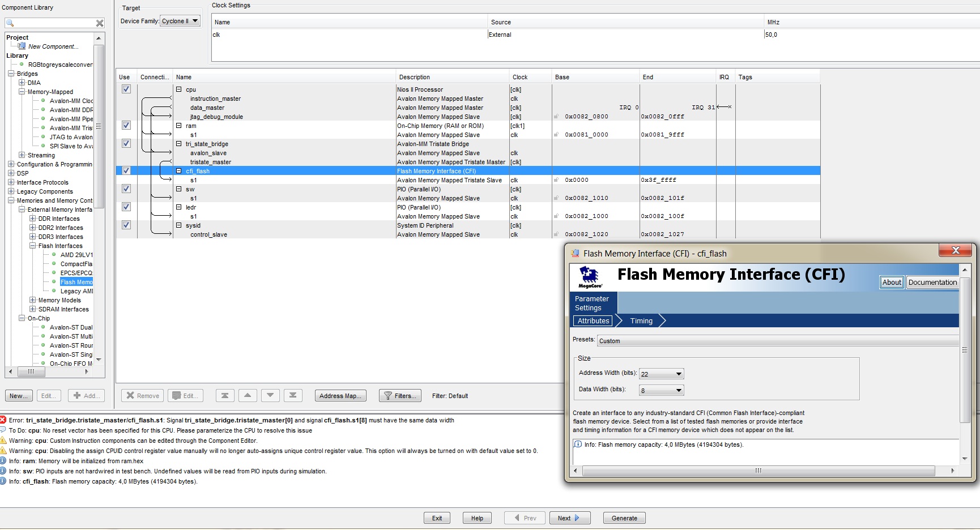Click the Generate button
Screen dimensions: 980x530
624,518
